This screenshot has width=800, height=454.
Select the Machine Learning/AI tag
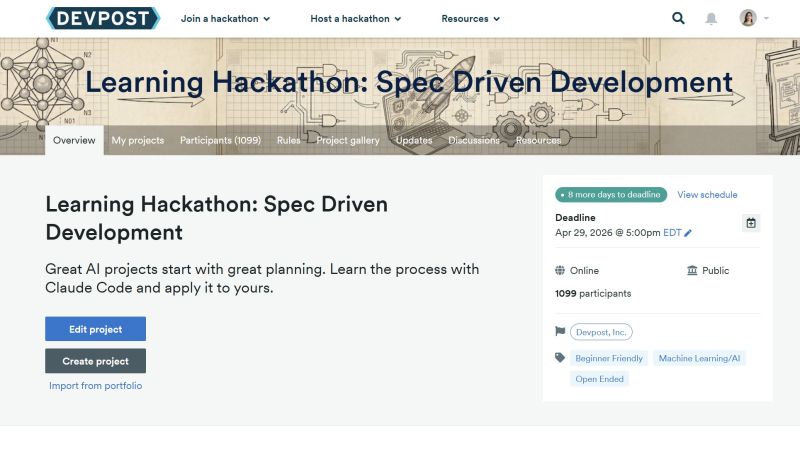point(699,359)
